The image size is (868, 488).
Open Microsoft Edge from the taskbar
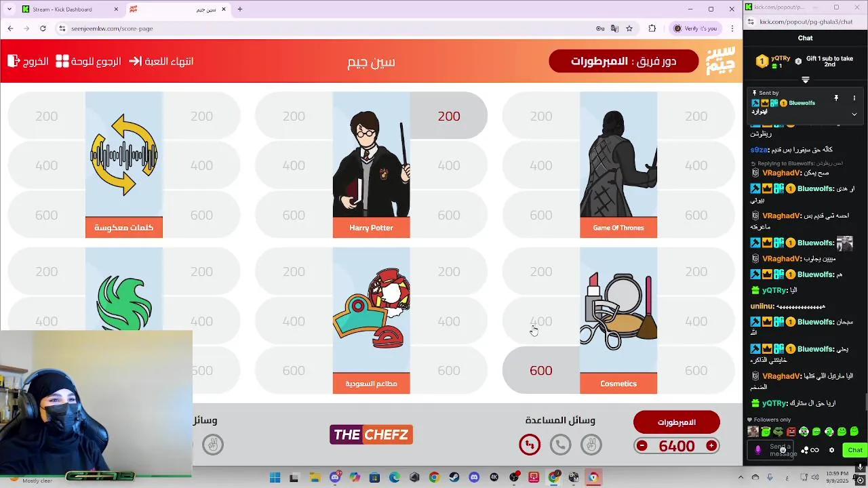[x=394, y=478]
